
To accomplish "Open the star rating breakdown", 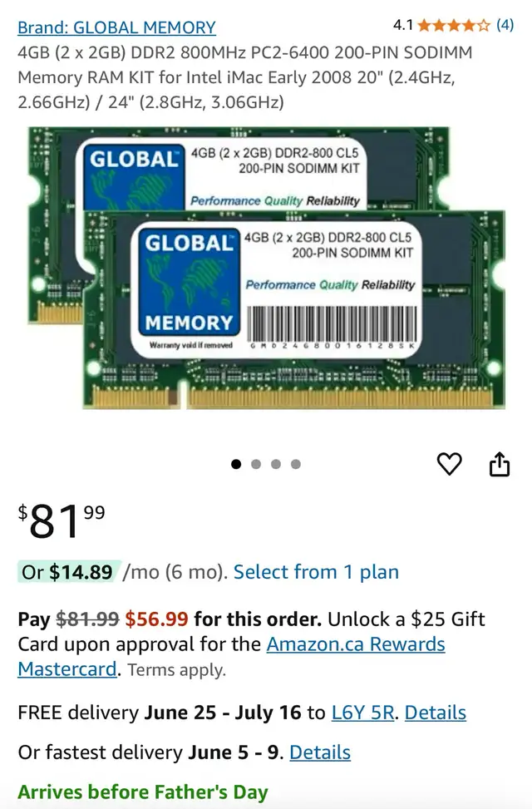I will tap(454, 25).
